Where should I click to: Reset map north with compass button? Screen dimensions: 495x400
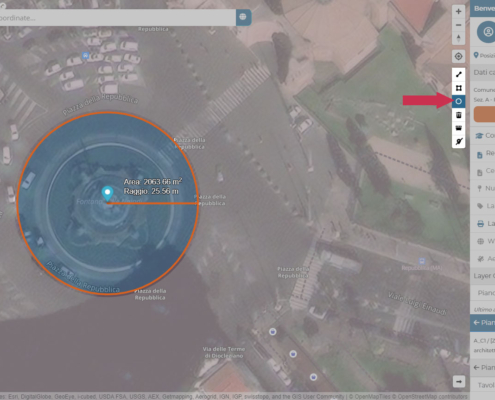tap(458, 38)
